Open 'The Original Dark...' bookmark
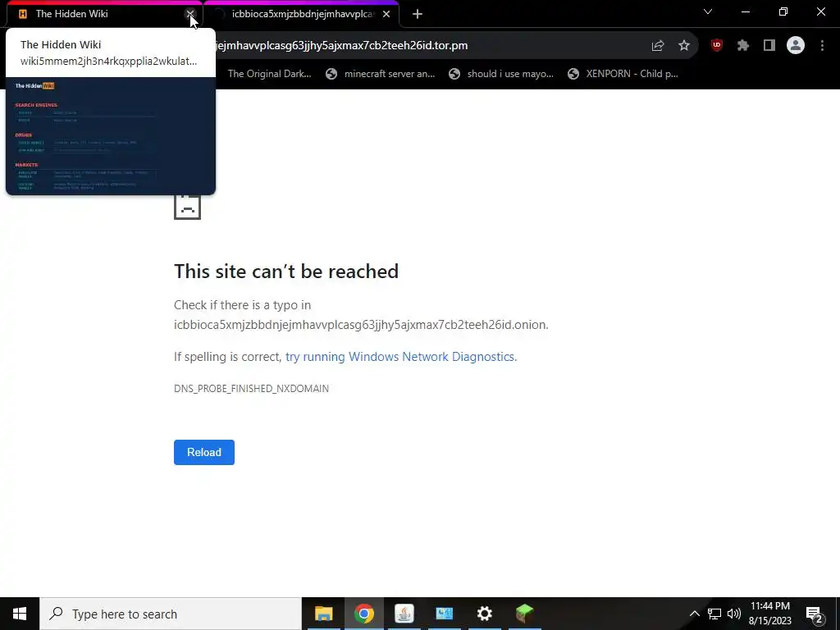840x630 pixels. pos(269,74)
